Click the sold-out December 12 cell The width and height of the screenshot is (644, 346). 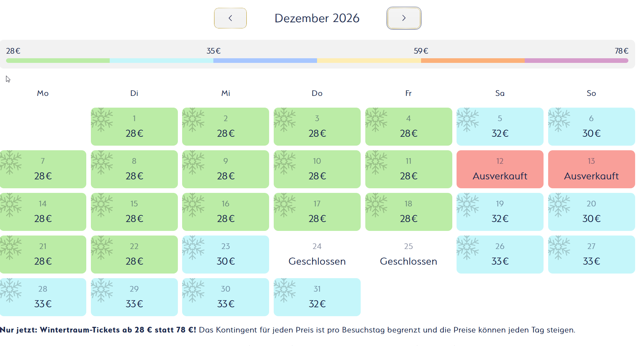point(500,169)
